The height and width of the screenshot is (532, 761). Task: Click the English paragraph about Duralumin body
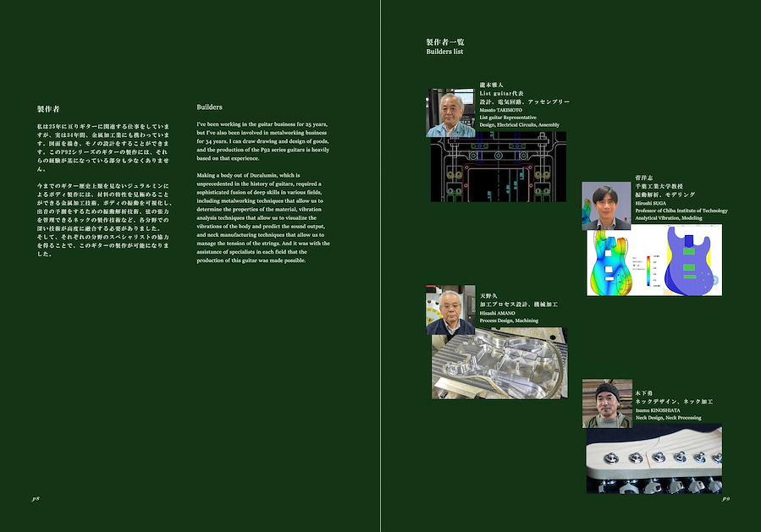[x=263, y=217]
